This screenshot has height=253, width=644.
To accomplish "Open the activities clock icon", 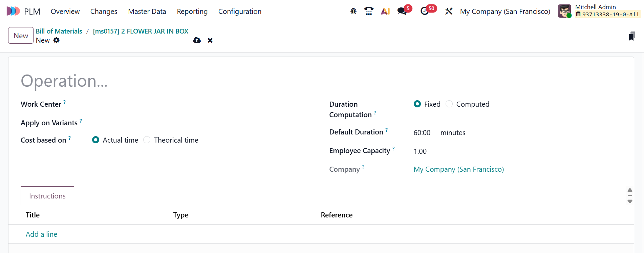I will tap(425, 11).
